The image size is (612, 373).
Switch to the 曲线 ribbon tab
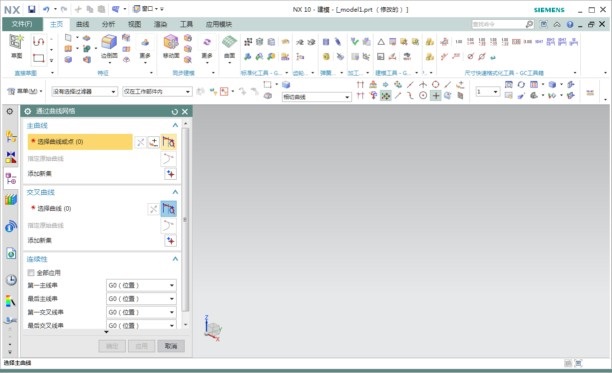tap(82, 24)
